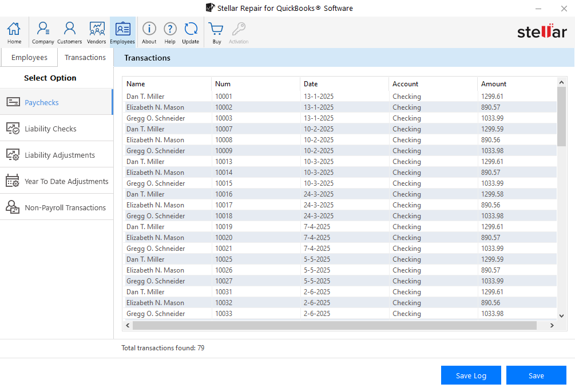Select the Non-Payroll Transactions option label
Viewport: 575px width, 392px height.
click(65, 208)
